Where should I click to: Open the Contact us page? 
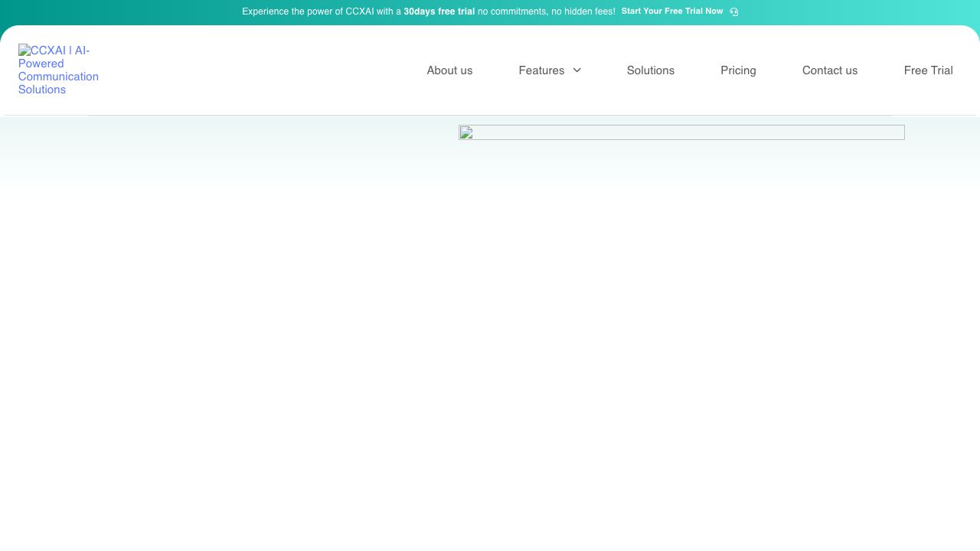(829, 70)
